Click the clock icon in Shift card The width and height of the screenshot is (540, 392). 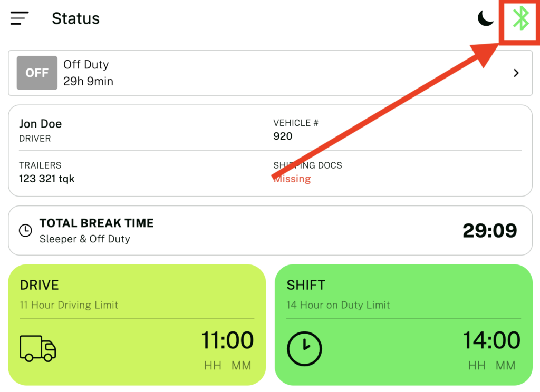(304, 349)
